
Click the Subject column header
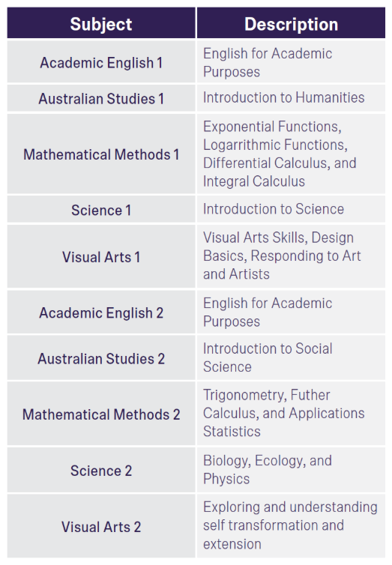(x=101, y=22)
